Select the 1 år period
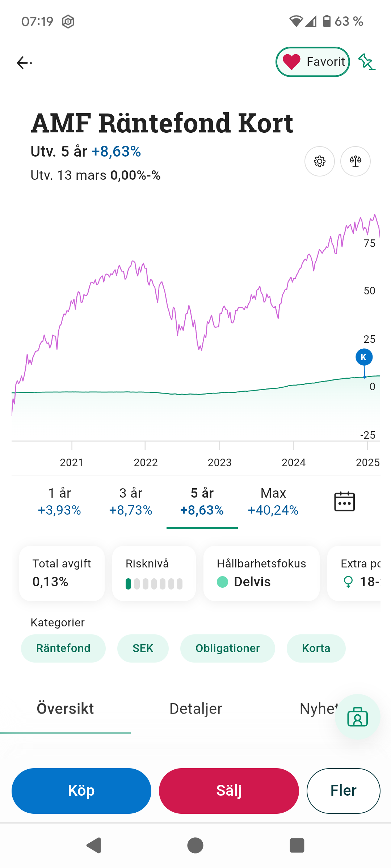This screenshot has width=391, height=868. click(x=59, y=502)
